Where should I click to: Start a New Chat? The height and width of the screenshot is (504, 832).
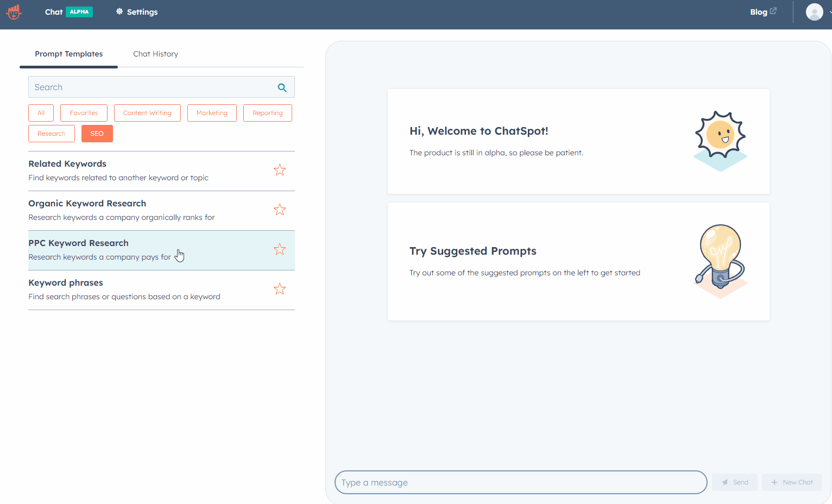(x=792, y=482)
